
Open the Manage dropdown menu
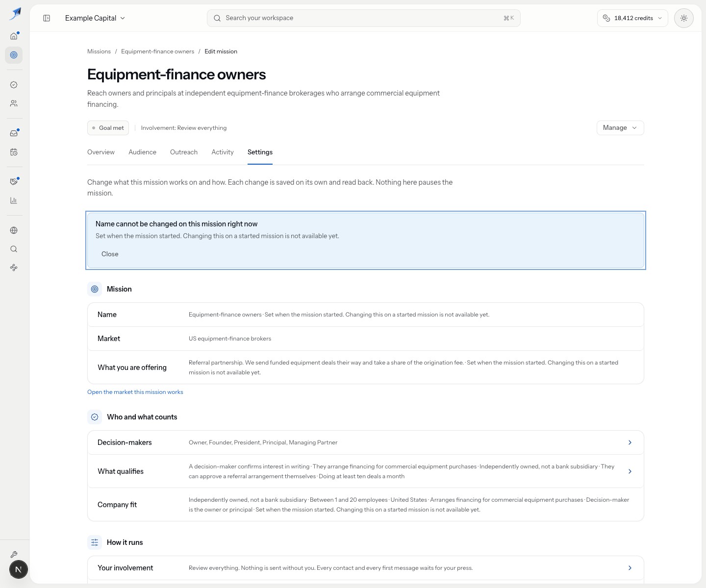click(620, 128)
